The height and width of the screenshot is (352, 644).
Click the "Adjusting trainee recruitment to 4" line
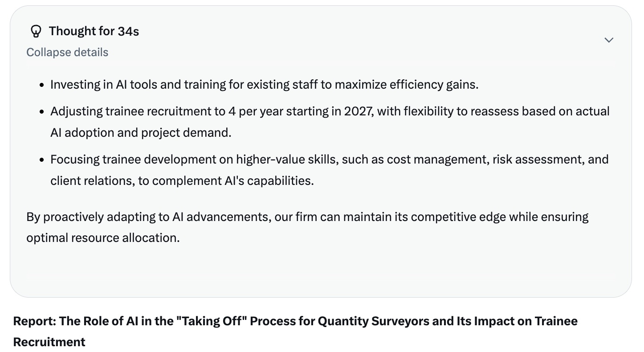pyautogui.click(x=330, y=111)
